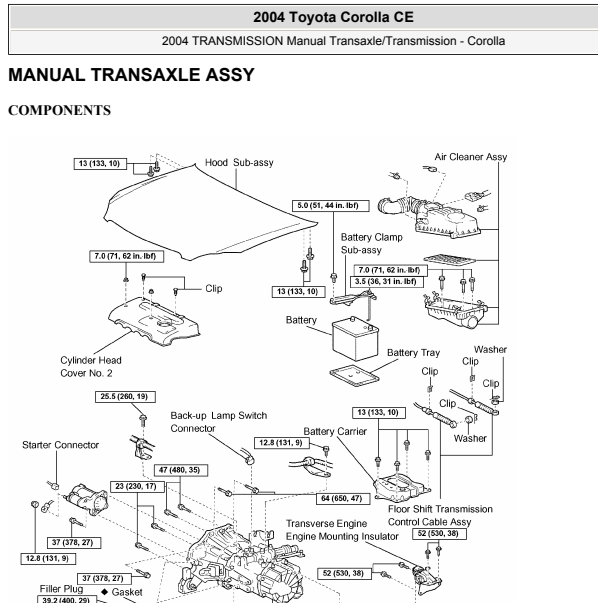Click the "Back-up Lamp Switch Connector" label

[x=218, y=422]
